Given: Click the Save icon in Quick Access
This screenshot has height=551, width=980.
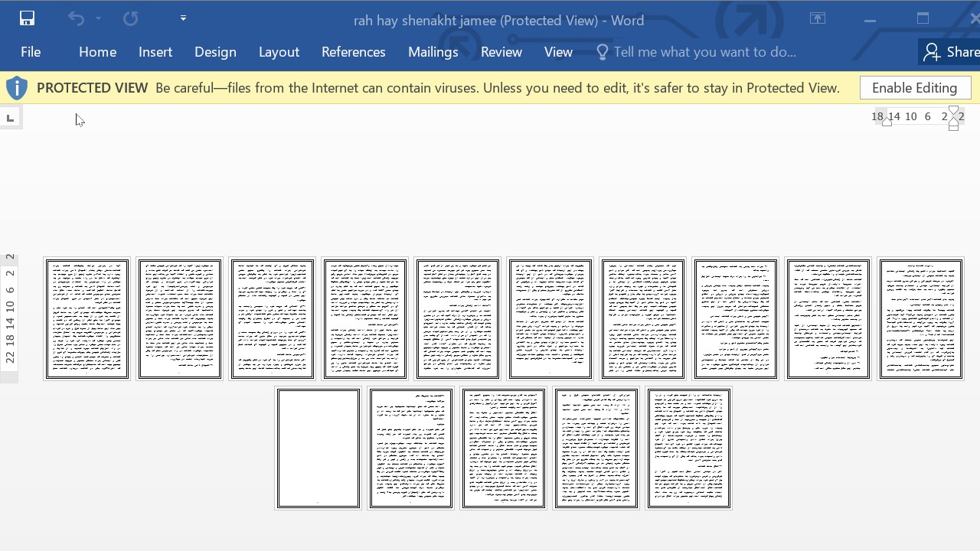Looking at the screenshot, I should 27,18.
